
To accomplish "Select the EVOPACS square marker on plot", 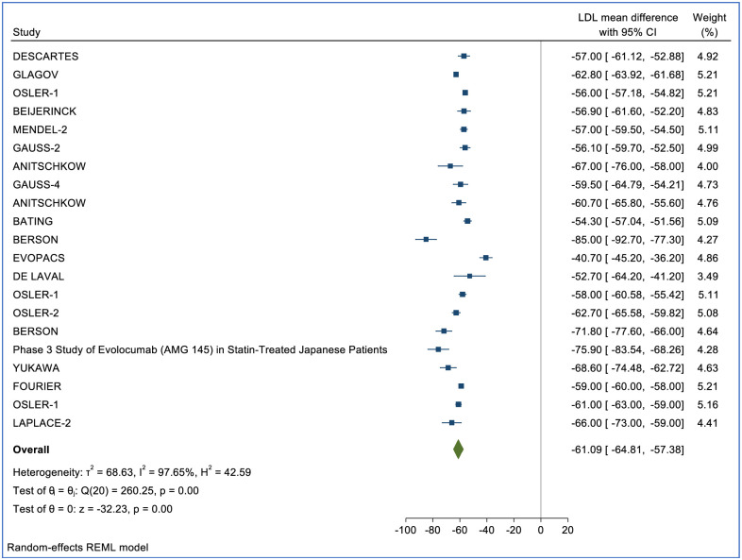I will click(485, 257).
